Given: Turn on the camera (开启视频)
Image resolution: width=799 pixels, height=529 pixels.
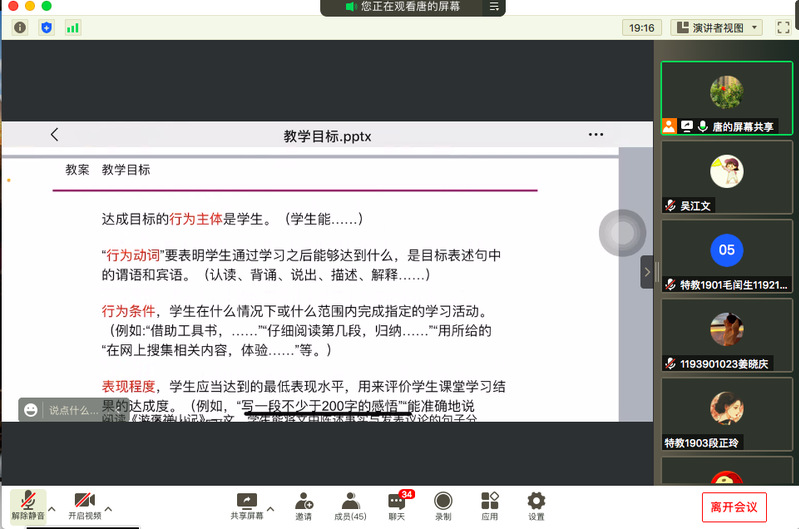Looking at the screenshot, I should tap(84, 504).
